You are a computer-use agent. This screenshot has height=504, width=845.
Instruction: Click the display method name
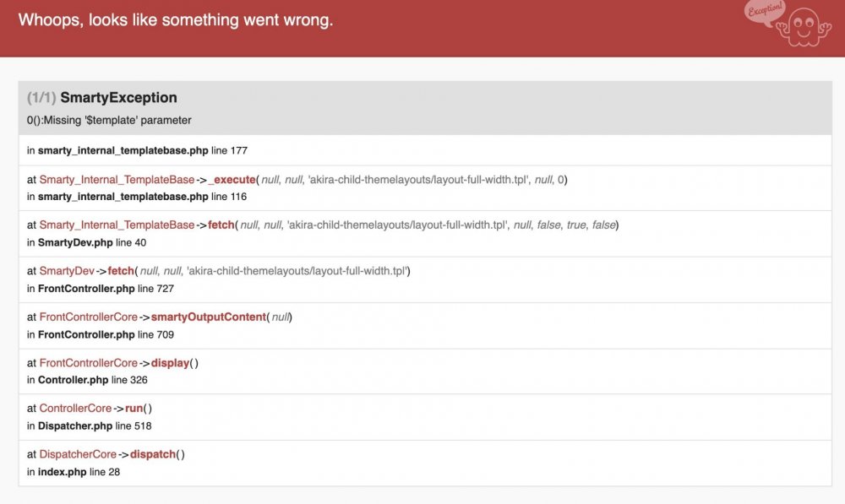coord(172,363)
